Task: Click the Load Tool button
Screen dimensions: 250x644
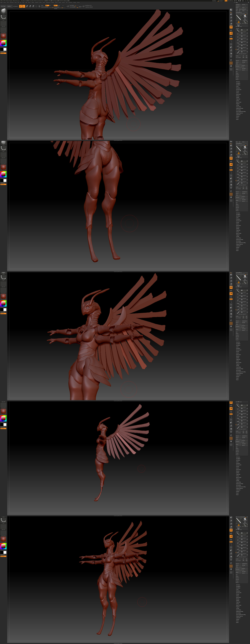Action: click(239, 5)
